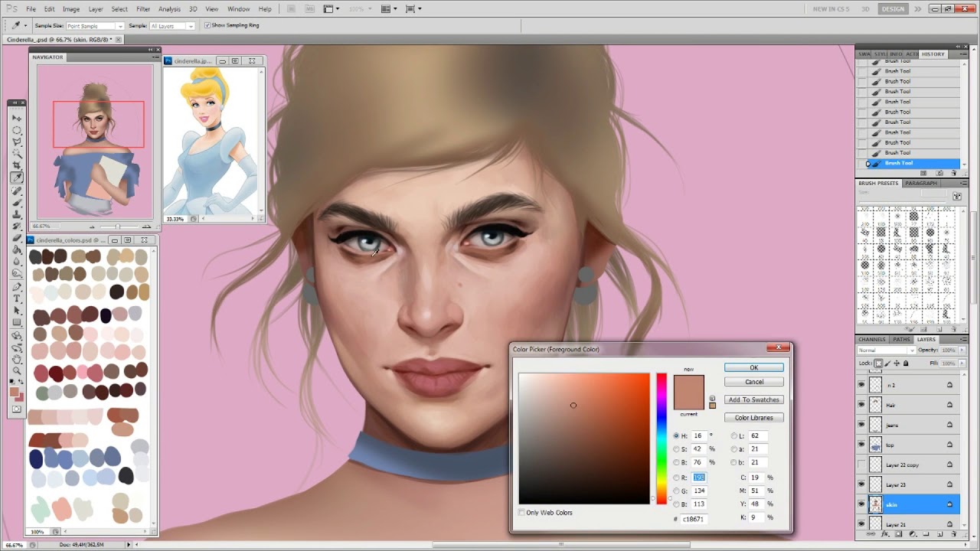980x551 pixels.
Task: Select the Clone Stamp tool
Action: [16, 214]
